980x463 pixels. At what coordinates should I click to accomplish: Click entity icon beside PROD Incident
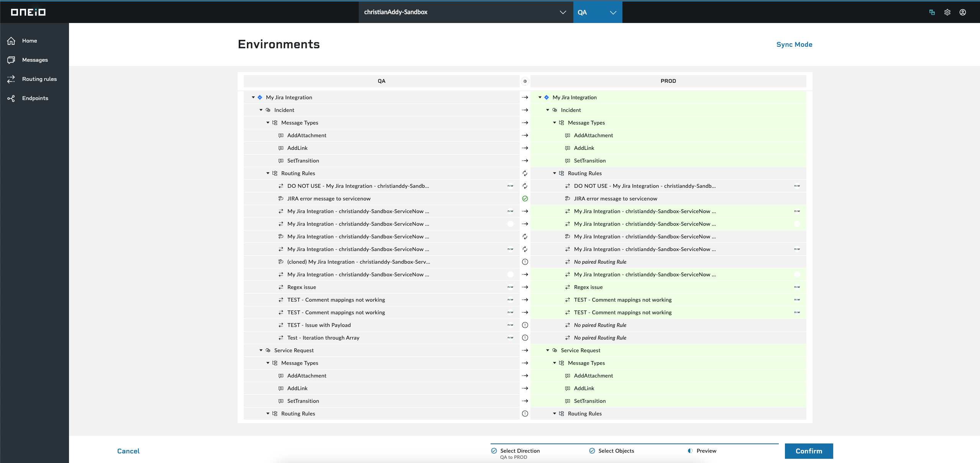tap(555, 110)
